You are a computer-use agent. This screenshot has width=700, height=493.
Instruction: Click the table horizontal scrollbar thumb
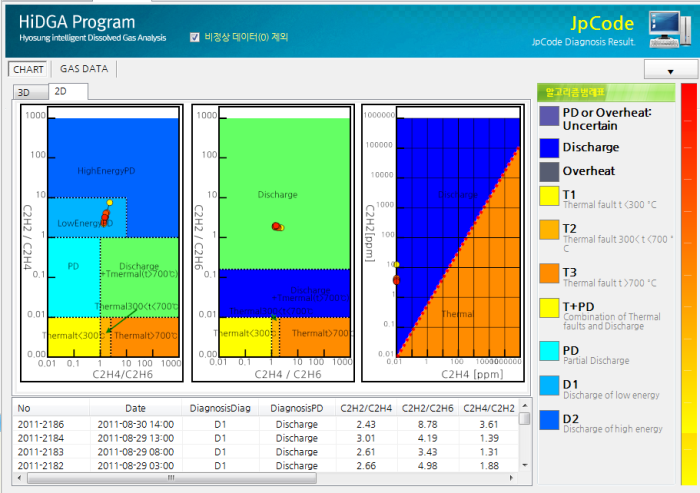(x=172, y=478)
